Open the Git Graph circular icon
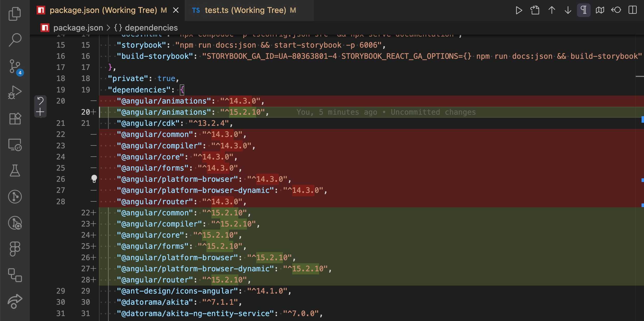This screenshot has width=644, height=321. pos(15,197)
